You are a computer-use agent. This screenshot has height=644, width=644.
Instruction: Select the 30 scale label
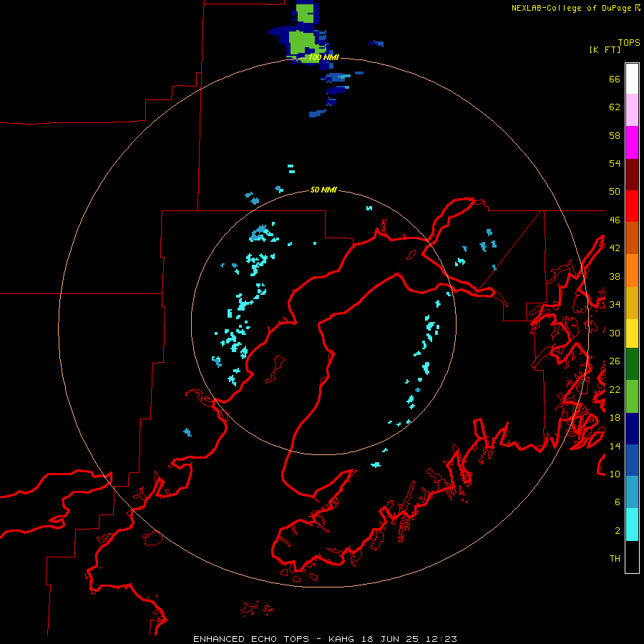(615, 333)
